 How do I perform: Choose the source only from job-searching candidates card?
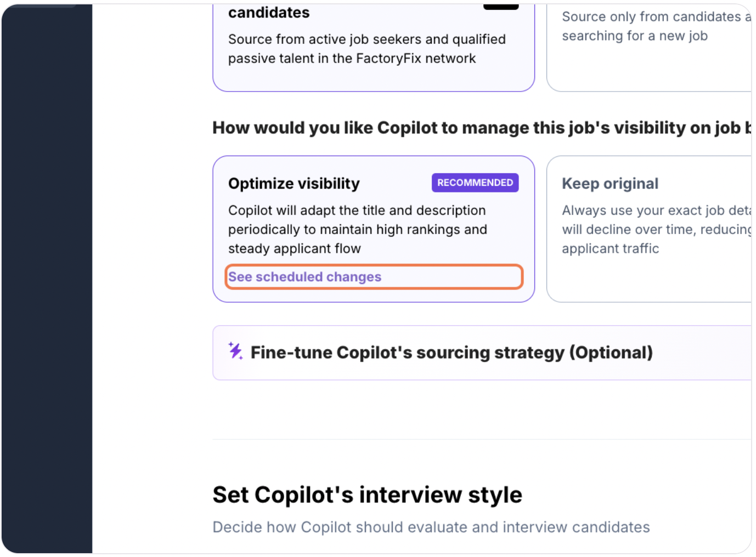(649, 48)
